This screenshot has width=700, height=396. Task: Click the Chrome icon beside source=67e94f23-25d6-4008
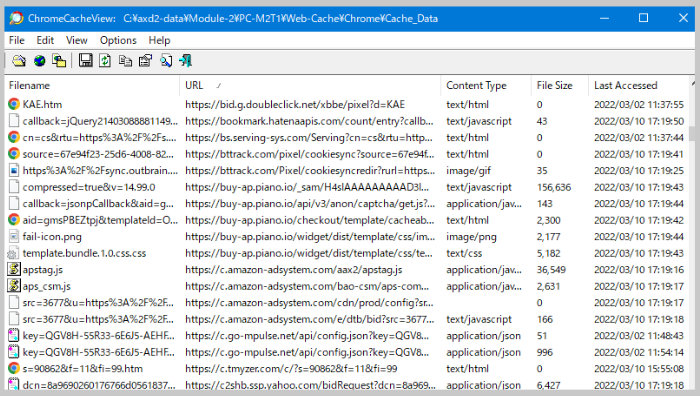pyautogui.click(x=14, y=154)
